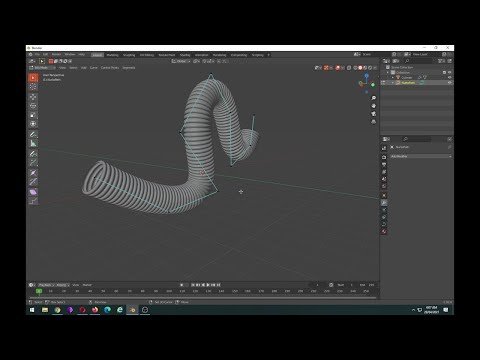Open the timeline Playback dropdown
The width and height of the screenshot is (480, 360).
click(46, 285)
